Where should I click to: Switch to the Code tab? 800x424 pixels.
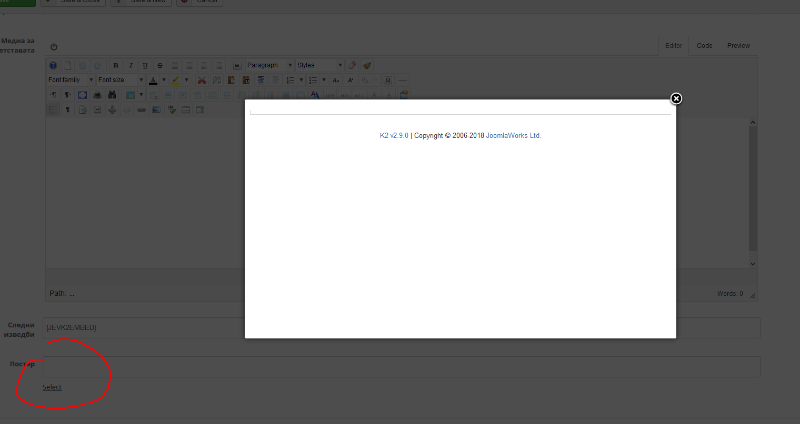pyautogui.click(x=704, y=45)
